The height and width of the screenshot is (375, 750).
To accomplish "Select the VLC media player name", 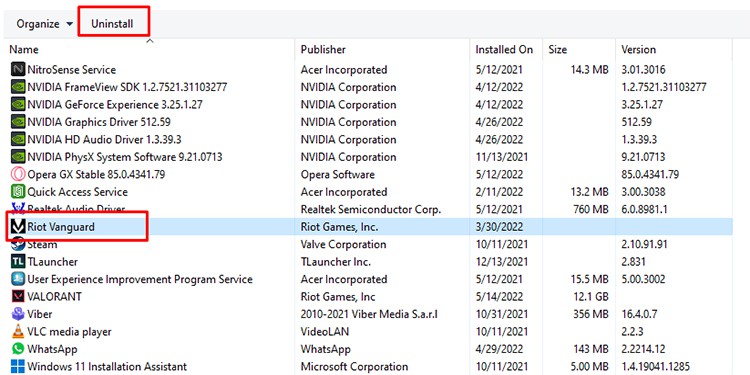I will click(x=69, y=331).
